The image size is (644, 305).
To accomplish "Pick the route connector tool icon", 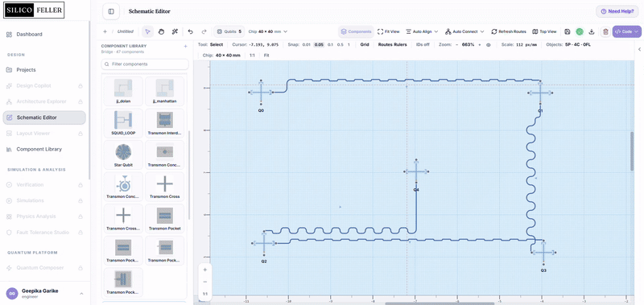I will (x=175, y=31).
